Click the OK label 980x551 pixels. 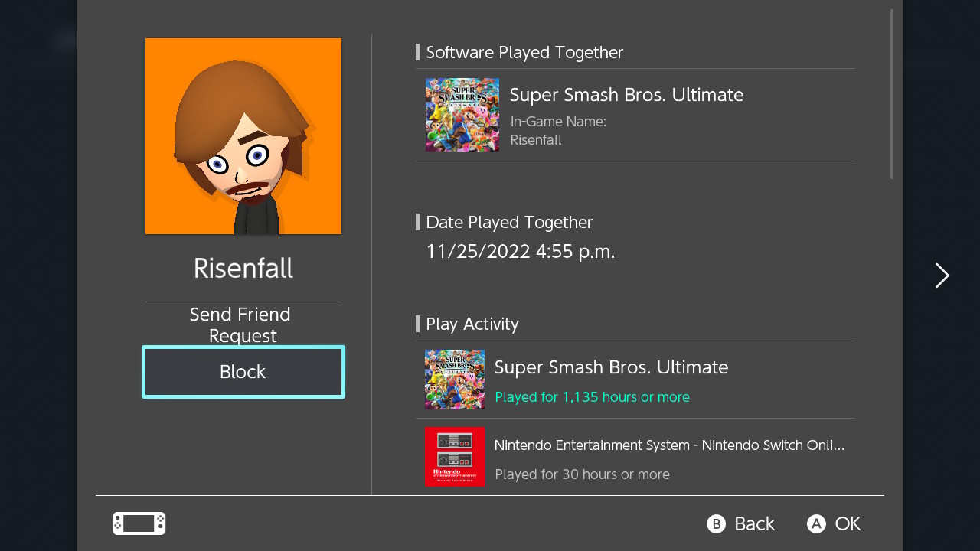(x=848, y=523)
